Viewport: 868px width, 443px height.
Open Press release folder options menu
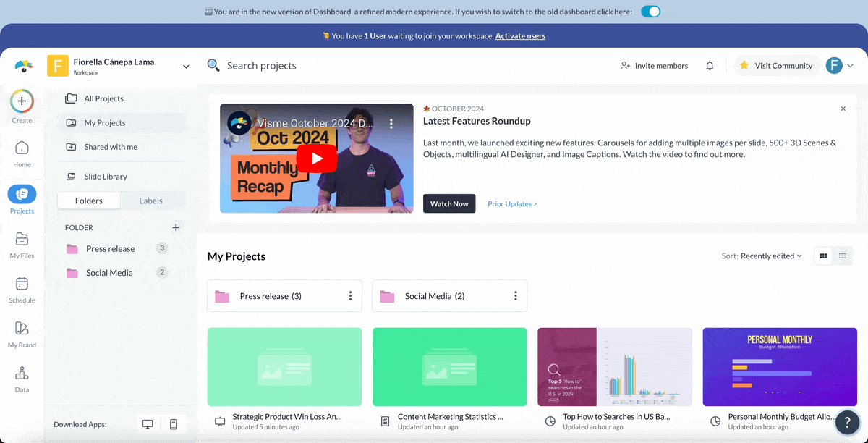350,296
